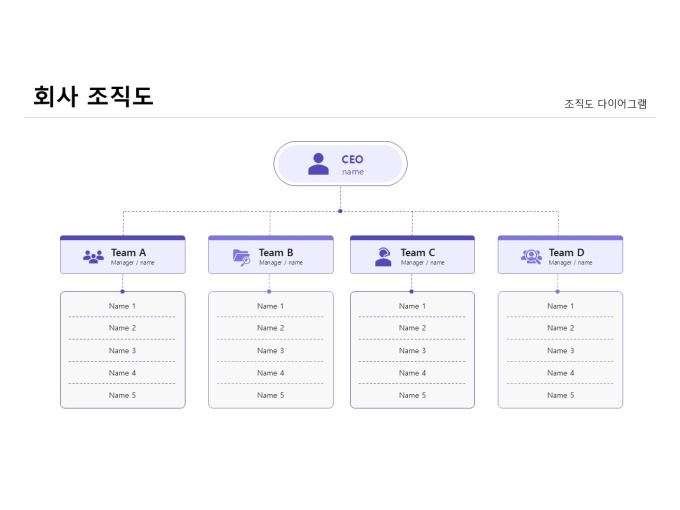Click Name 5 in Team C list
The height and width of the screenshot is (510, 680).
tap(412, 395)
